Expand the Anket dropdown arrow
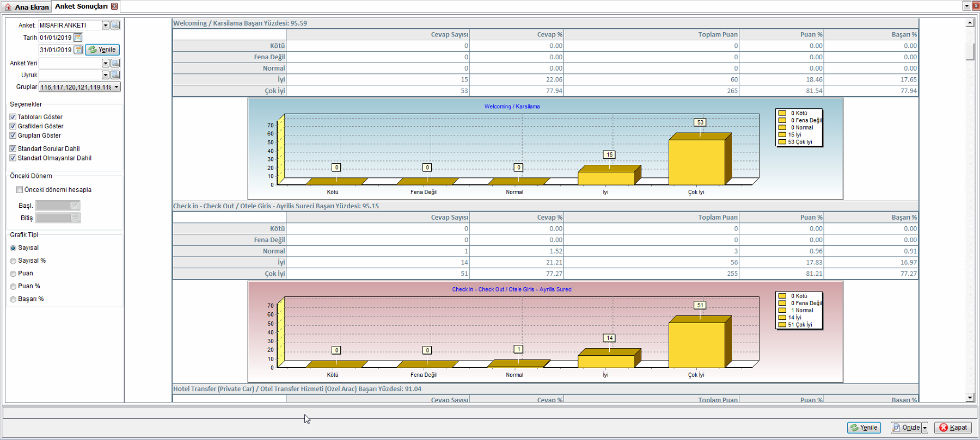 tap(106, 25)
